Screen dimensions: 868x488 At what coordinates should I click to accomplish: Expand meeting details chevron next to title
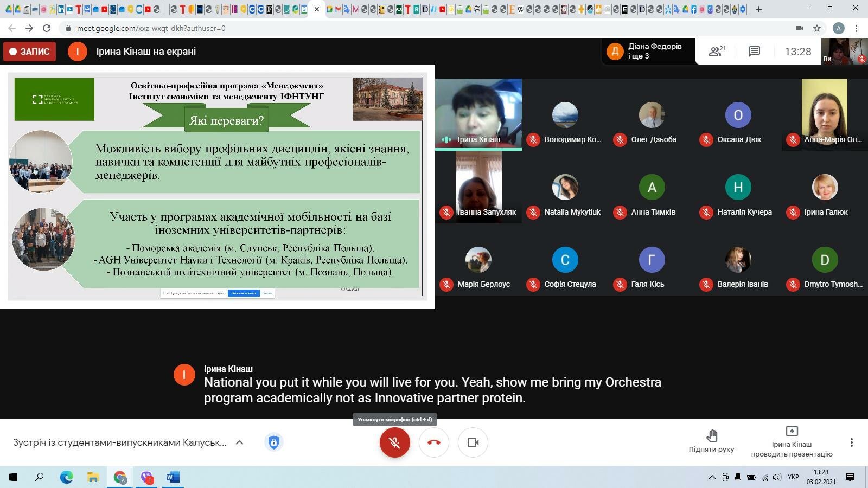pyautogui.click(x=239, y=442)
